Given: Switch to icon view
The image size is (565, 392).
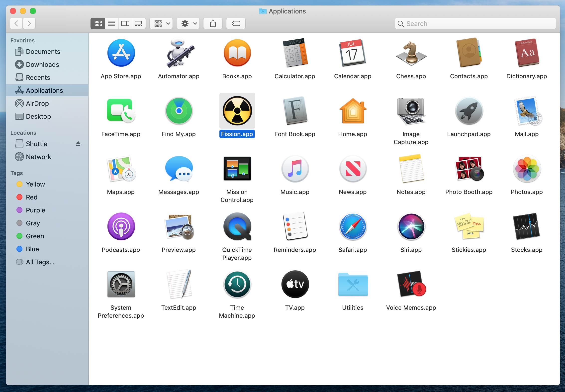Looking at the screenshot, I should 98,24.
